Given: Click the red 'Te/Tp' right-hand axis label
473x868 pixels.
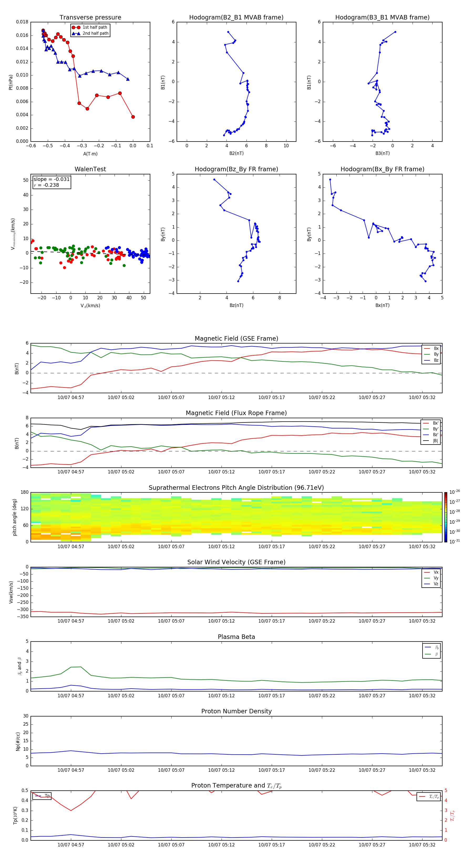Looking at the screenshot, I should pyautogui.click(x=453, y=815).
